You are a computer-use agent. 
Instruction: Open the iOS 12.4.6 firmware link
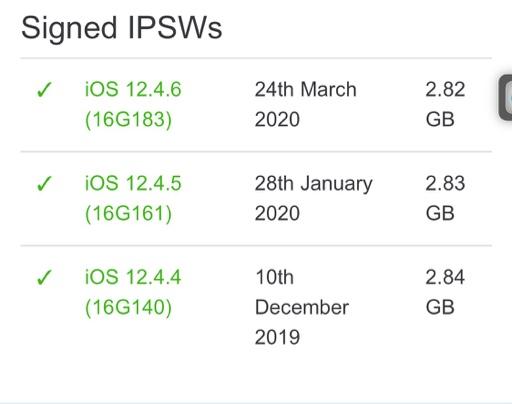point(133,89)
